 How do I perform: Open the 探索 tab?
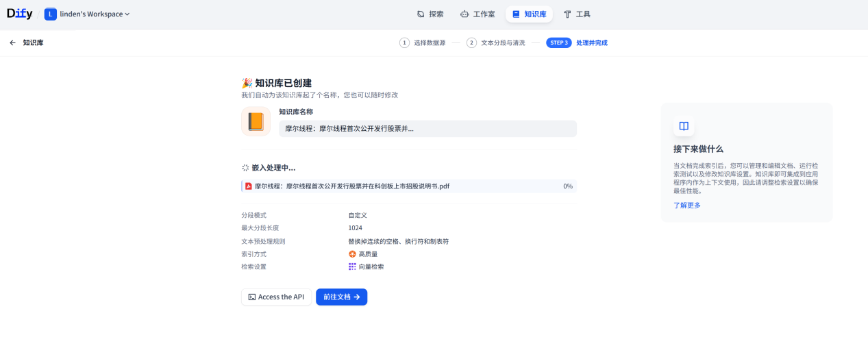pos(430,14)
